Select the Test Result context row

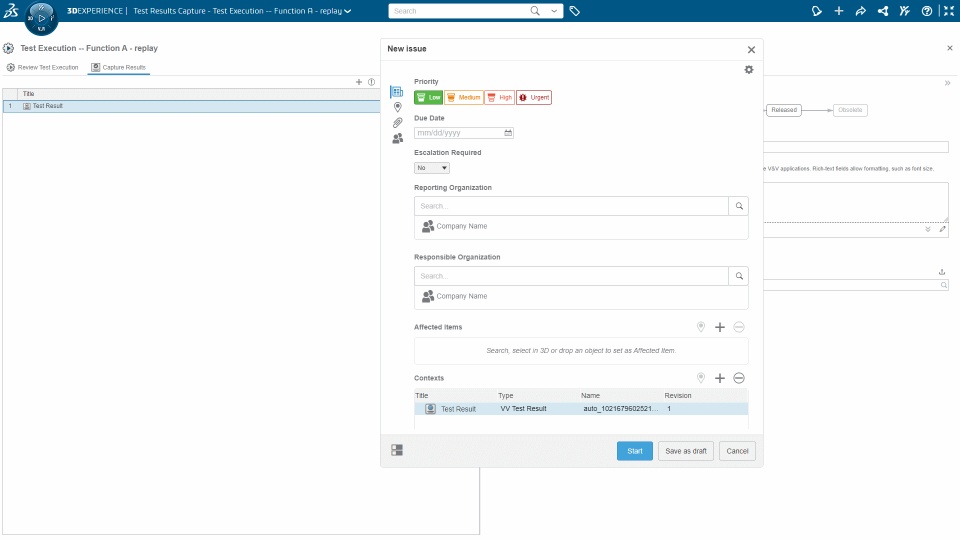point(581,409)
